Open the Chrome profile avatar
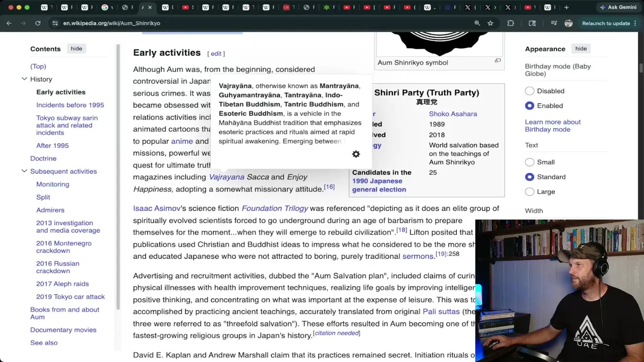The image size is (644, 362). [x=569, y=23]
